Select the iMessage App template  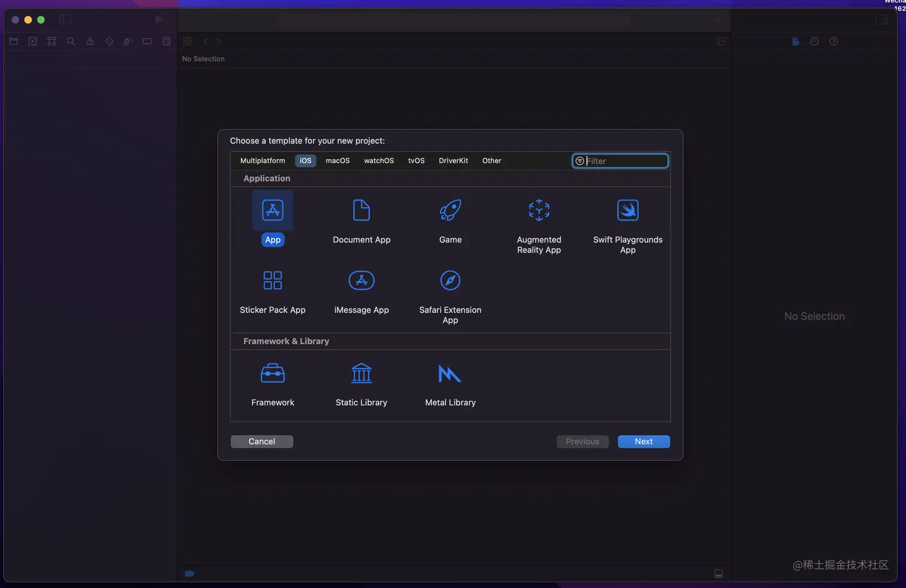[361, 280]
